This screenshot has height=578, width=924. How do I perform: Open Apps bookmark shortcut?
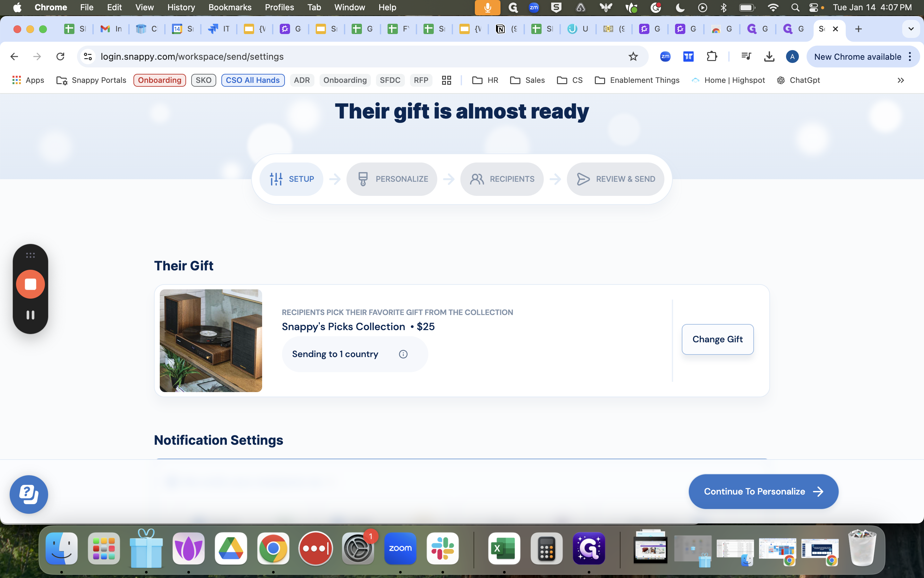pos(28,80)
